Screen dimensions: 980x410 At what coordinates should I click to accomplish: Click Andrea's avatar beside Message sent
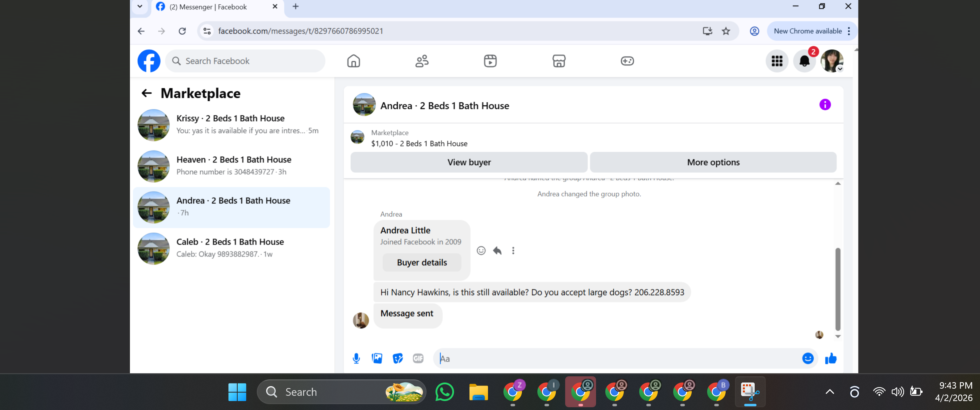pos(361,320)
